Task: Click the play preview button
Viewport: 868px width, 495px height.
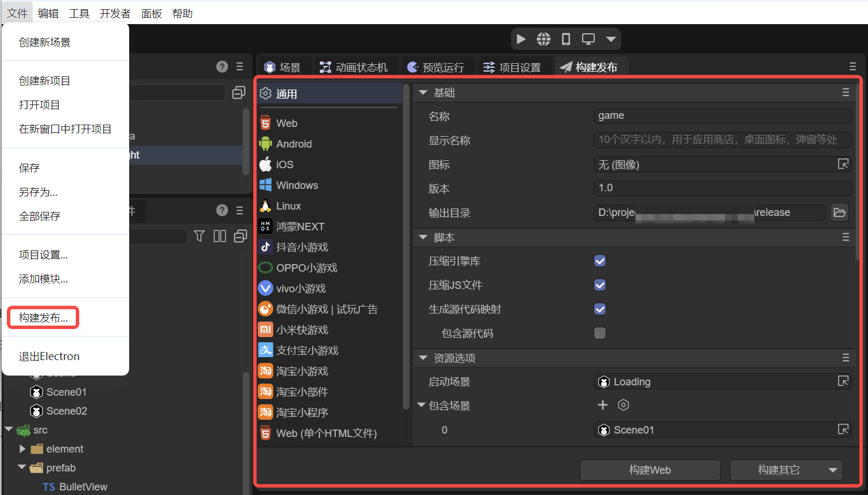Action: click(521, 39)
